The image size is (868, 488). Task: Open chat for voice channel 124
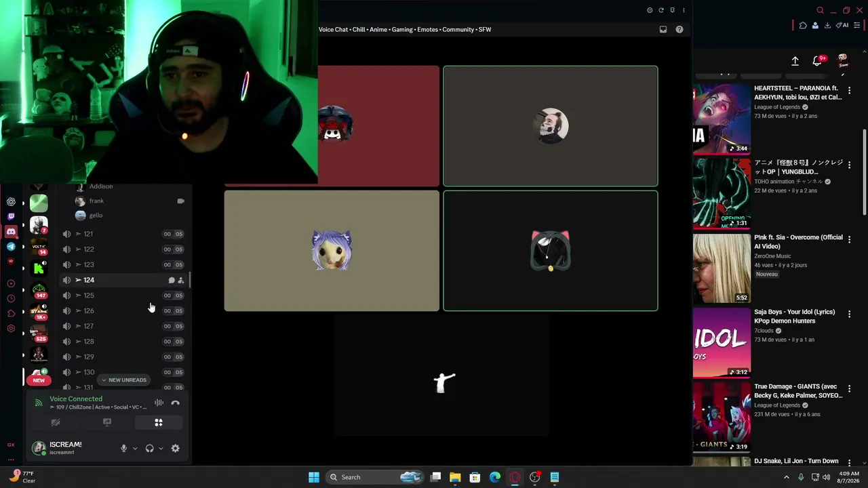[x=172, y=280]
